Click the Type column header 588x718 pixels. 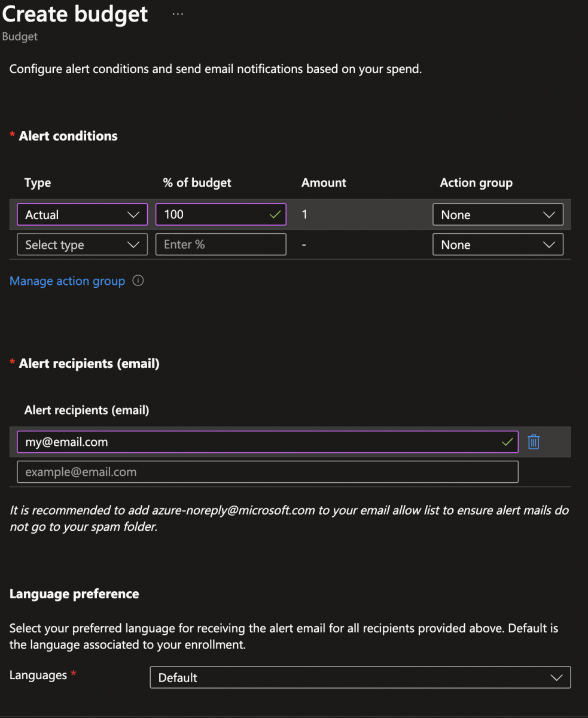pyautogui.click(x=38, y=182)
